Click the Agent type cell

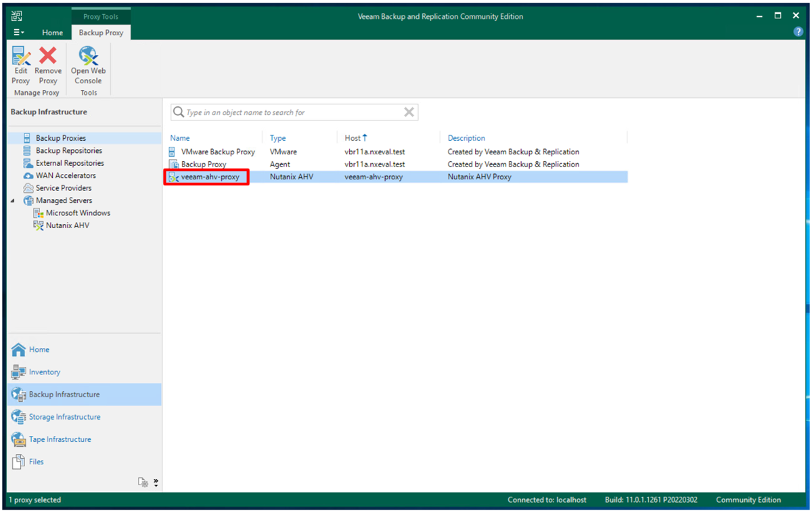280,164
